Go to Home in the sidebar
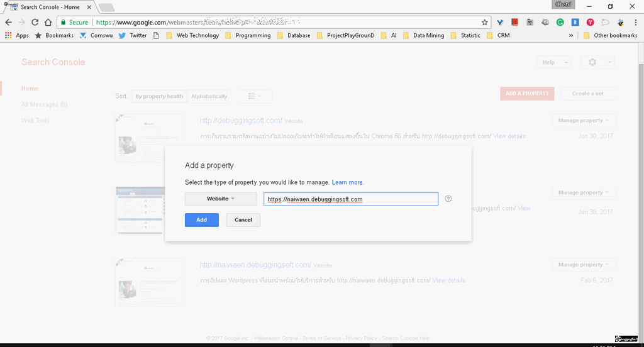Viewport: 644px width, 347px height. click(x=30, y=88)
